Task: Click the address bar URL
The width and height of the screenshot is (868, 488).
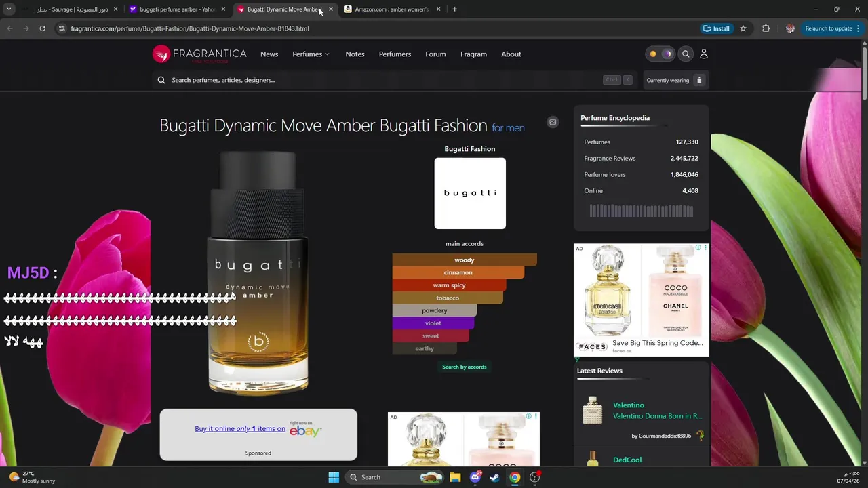Action: tap(190, 28)
